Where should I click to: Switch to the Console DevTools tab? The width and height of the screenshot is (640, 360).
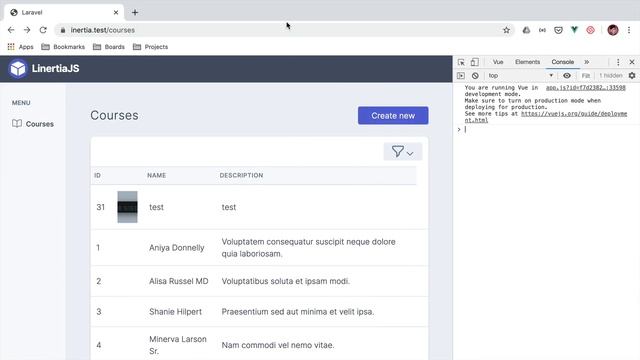click(x=562, y=62)
